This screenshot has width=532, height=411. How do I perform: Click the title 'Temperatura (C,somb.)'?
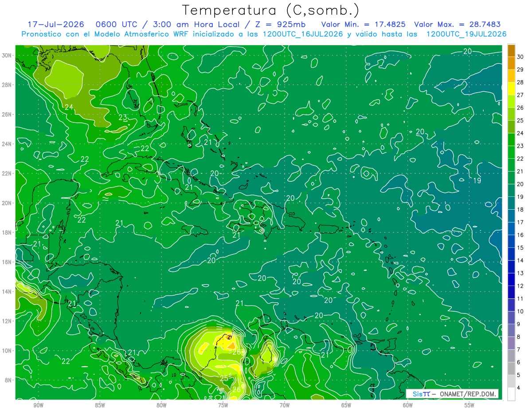coord(270,10)
